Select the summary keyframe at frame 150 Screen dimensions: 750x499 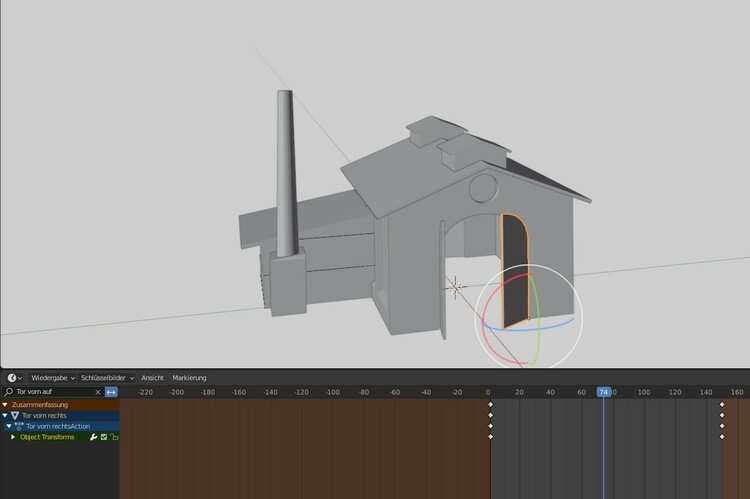pos(722,404)
